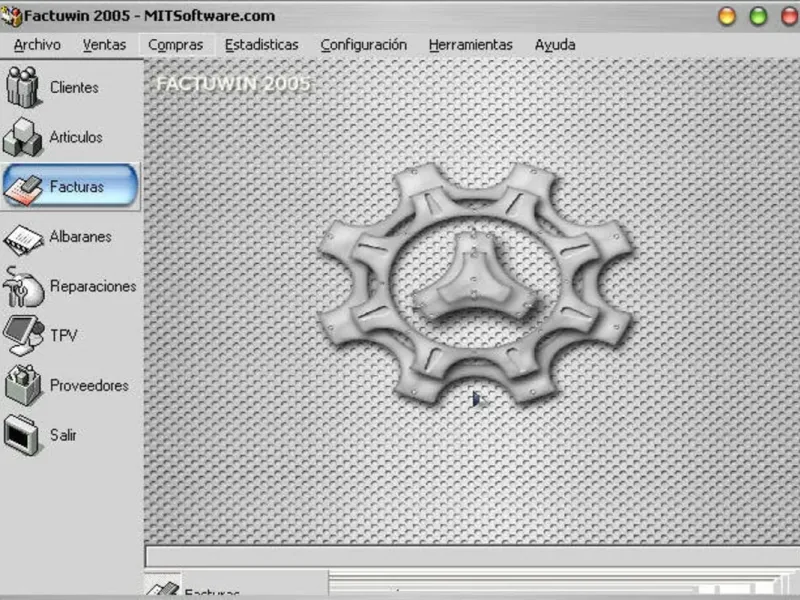Open the Estadisticas menu
800x600 pixels.
261,45
